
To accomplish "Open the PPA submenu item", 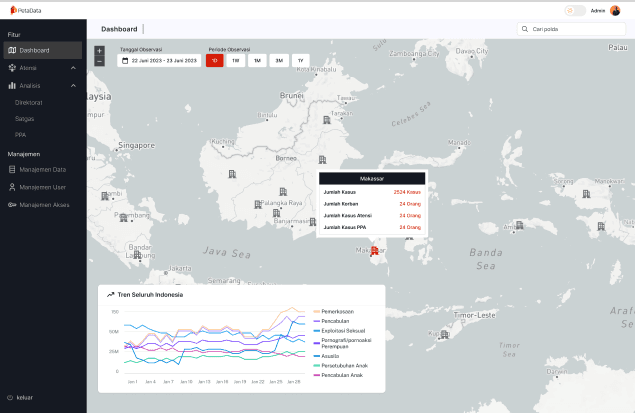I will coord(20,134).
